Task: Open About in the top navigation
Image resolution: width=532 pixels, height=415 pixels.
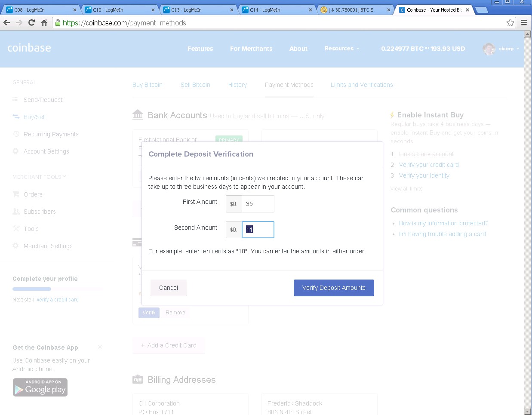Action: [298, 49]
